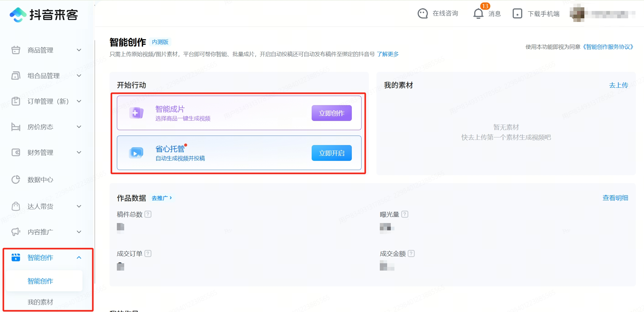The width and height of the screenshot is (644, 312).
Task: Expand the 财务管理 dropdown arrow
Action: click(x=79, y=152)
